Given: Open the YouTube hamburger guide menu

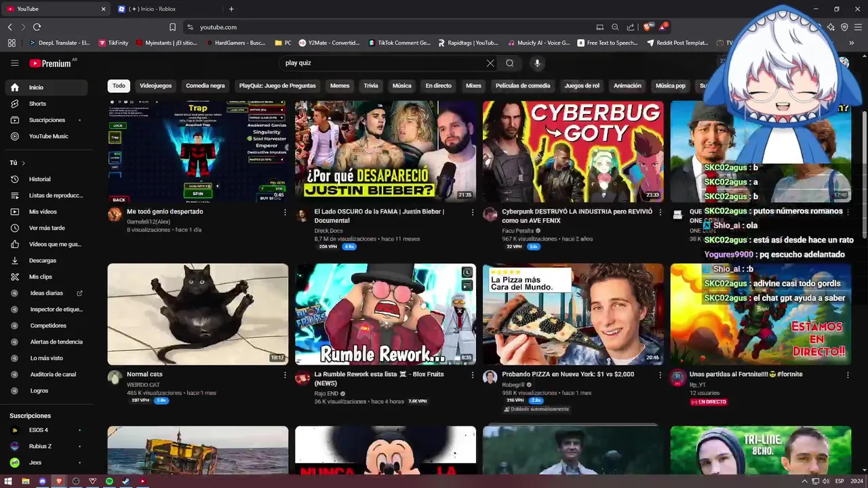Looking at the screenshot, I should tap(14, 63).
